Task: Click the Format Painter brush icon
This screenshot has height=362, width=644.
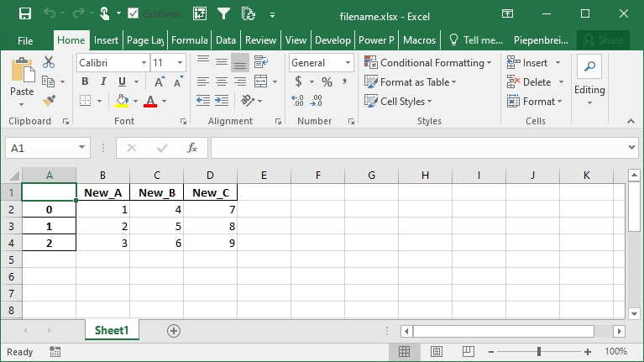Action: 49,101
